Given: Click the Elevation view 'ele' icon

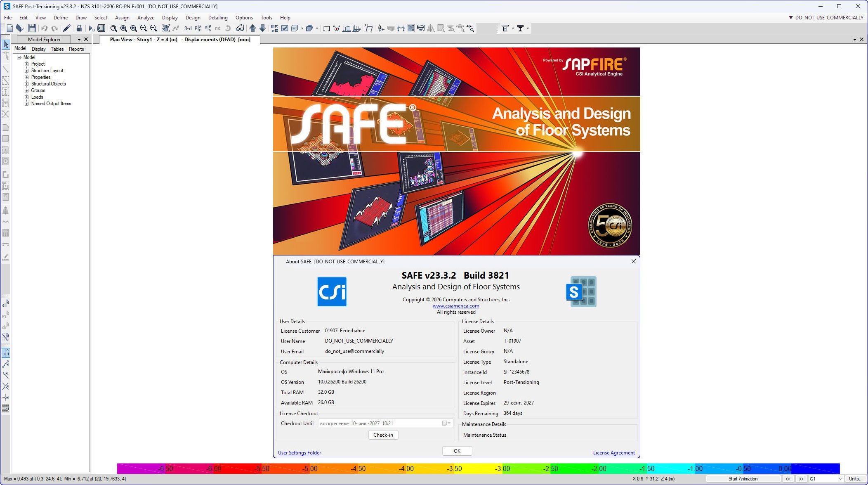Looking at the screenshot, I should click(208, 28).
